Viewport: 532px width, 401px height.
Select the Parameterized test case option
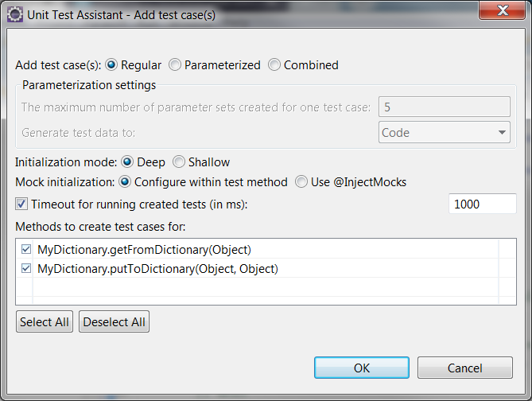[x=175, y=64]
